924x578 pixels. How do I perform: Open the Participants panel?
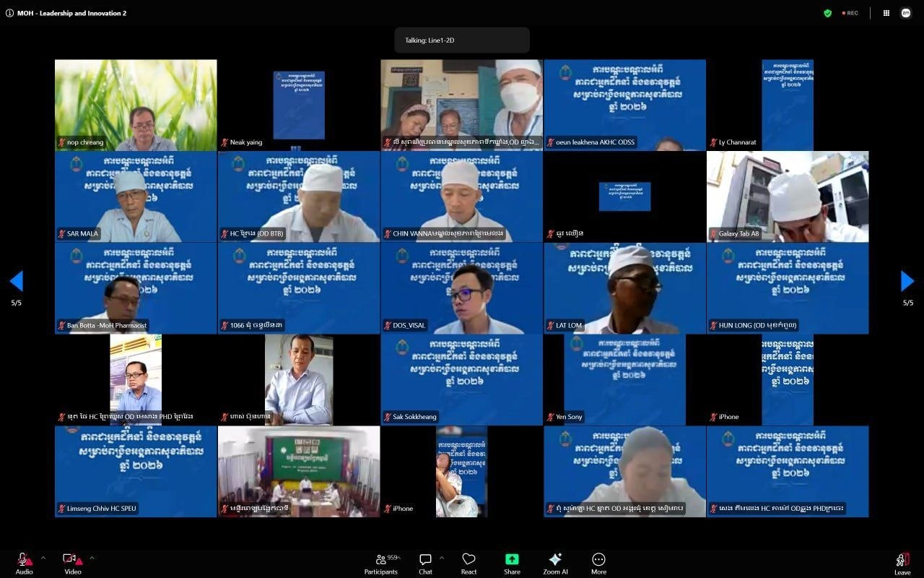pyautogui.click(x=381, y=564)
